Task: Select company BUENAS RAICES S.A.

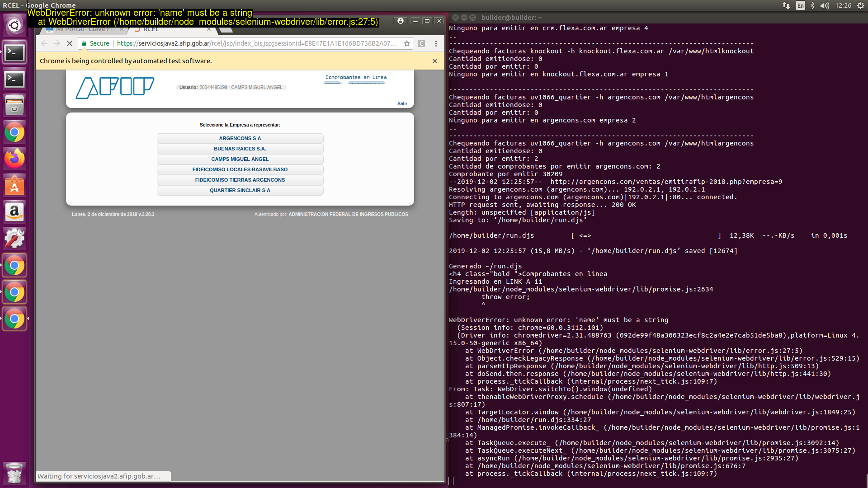Action: [x=240, y=149]
